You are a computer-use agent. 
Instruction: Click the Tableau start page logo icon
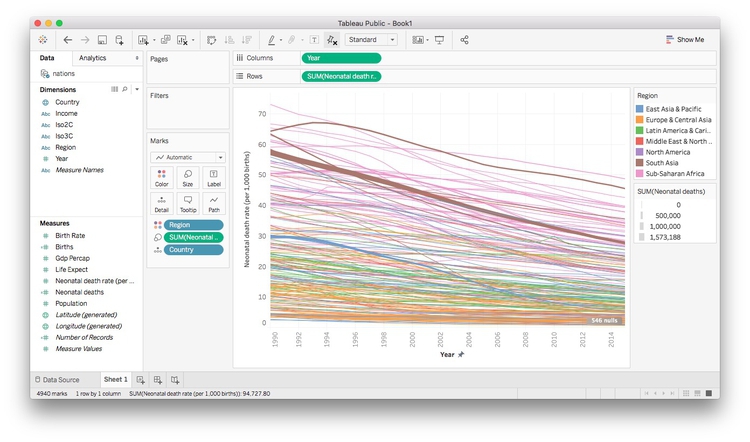point(43,40)
